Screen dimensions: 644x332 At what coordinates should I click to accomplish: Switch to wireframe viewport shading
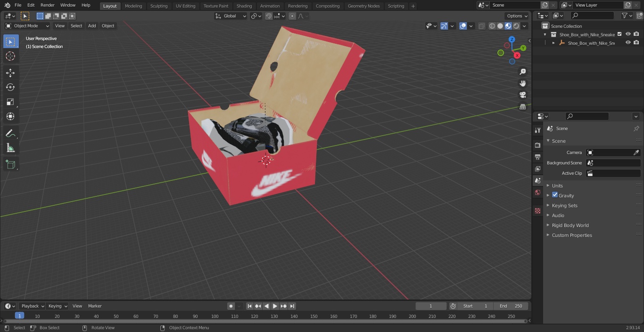[492, 26]
